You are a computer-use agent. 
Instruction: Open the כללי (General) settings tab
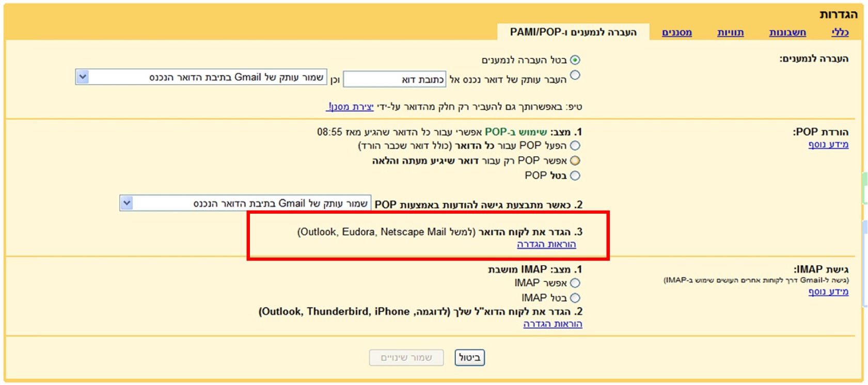pyautogui.click(x=840, y=33)
